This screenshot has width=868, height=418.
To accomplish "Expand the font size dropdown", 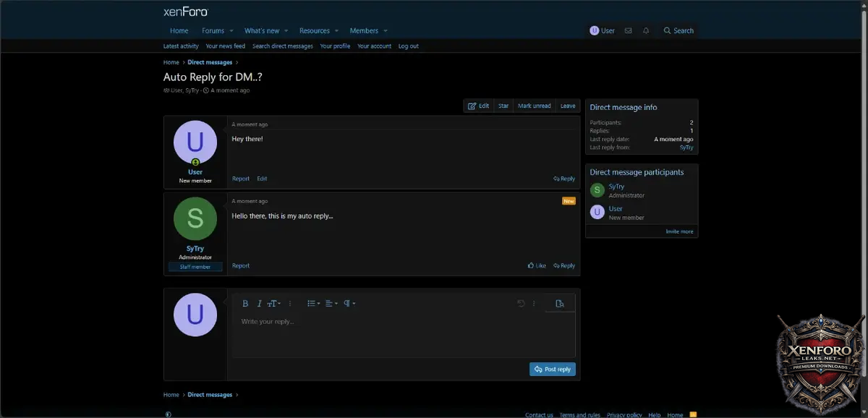I will (x=274, y=304).
